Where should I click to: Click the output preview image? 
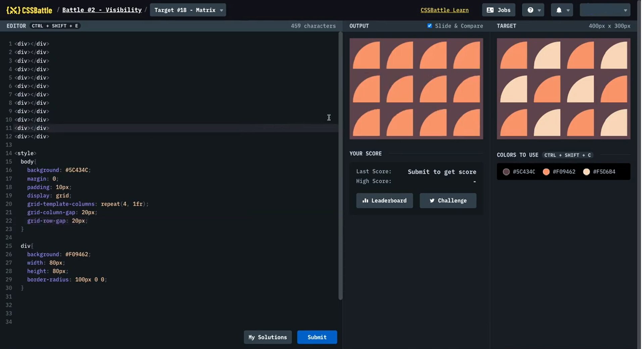416,89
